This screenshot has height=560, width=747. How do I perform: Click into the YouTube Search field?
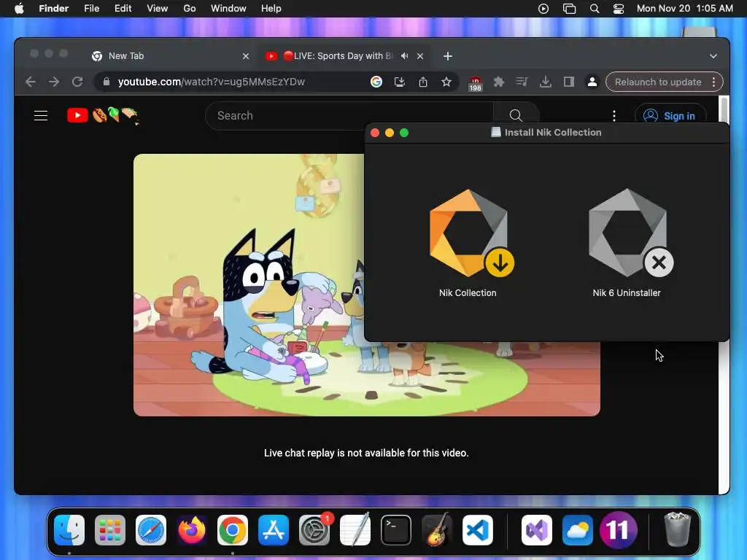[349, 116]
